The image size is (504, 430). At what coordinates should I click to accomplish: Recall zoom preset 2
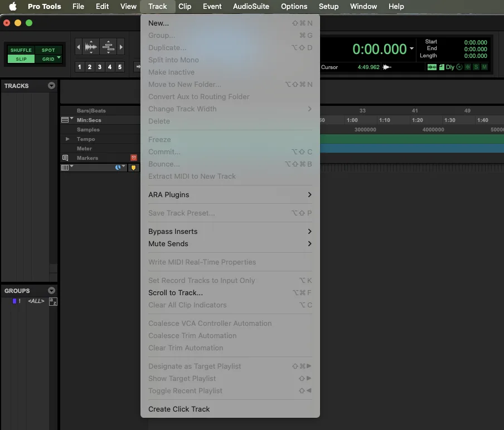[x=90, y=67]
